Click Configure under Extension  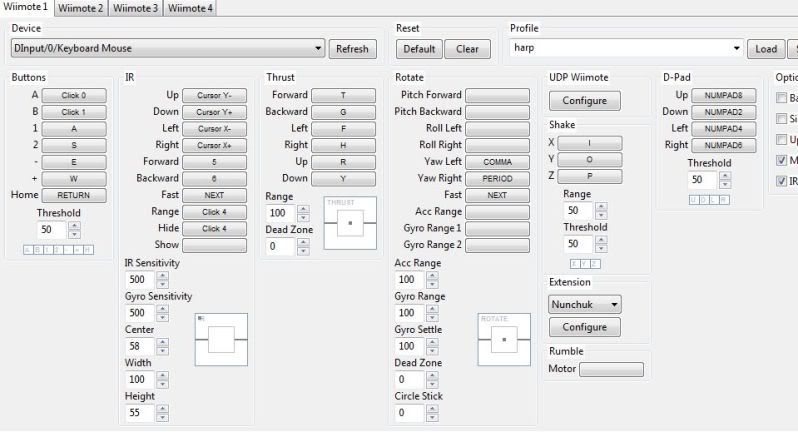click(x=585, y=327)
